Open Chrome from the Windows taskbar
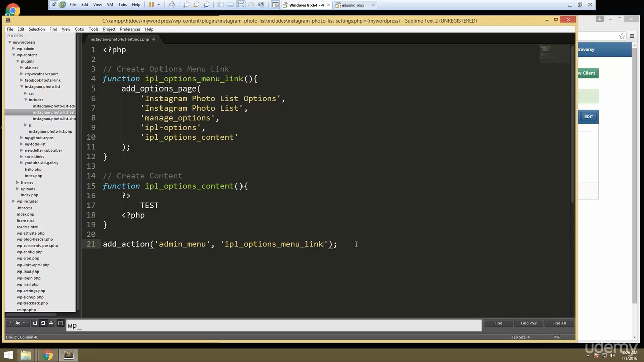 click(48, 356)
